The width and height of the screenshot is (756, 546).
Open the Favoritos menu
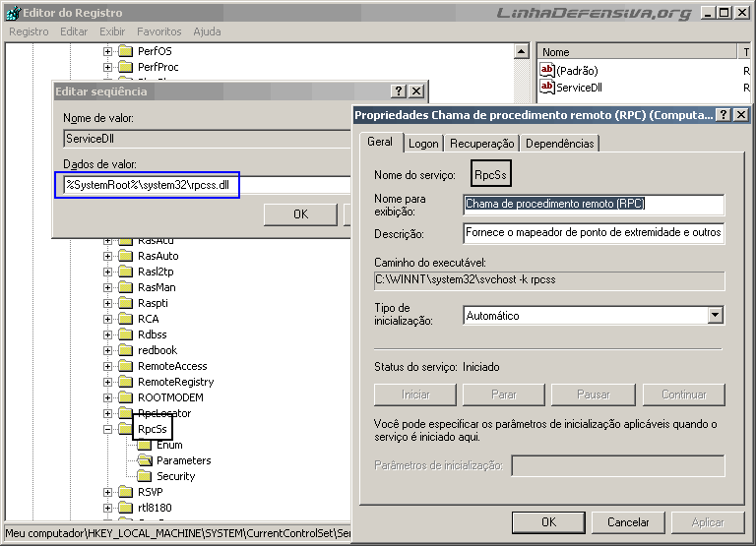(158, 31)
